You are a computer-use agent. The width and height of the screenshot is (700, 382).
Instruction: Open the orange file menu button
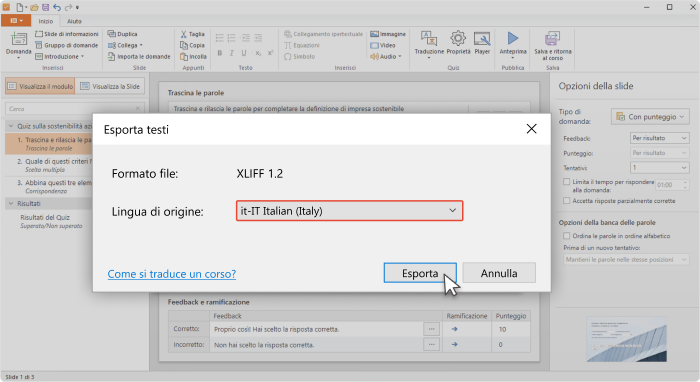tap(16, 21)
